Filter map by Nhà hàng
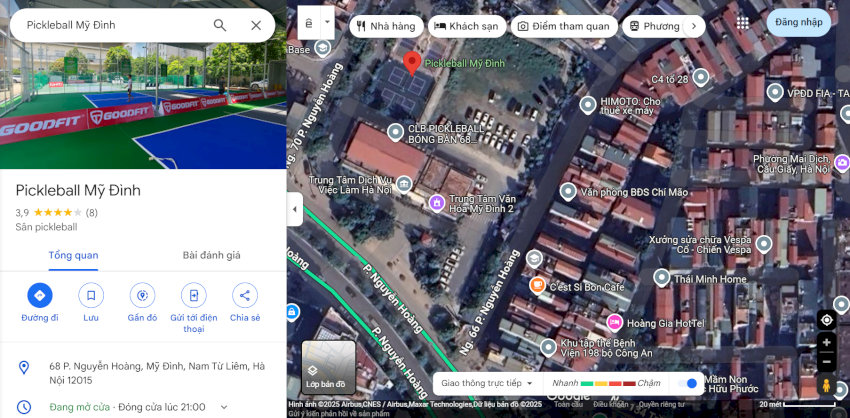850x418 pixels. pyautogui.click(x=386, y=26)
